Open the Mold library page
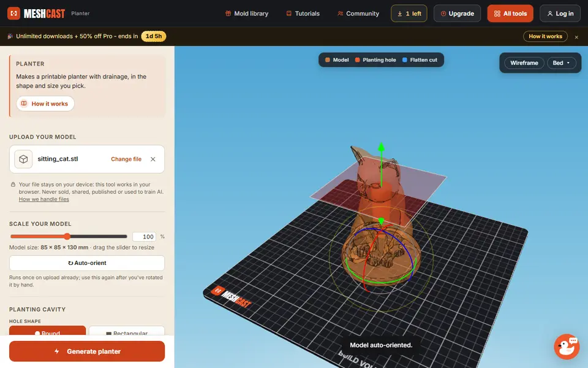 [247, 13]
